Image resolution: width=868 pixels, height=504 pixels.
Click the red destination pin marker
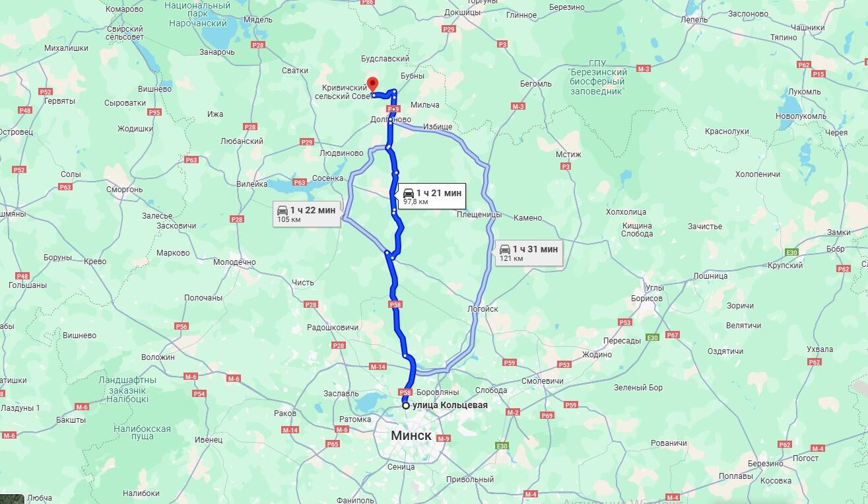coord(372,85)
